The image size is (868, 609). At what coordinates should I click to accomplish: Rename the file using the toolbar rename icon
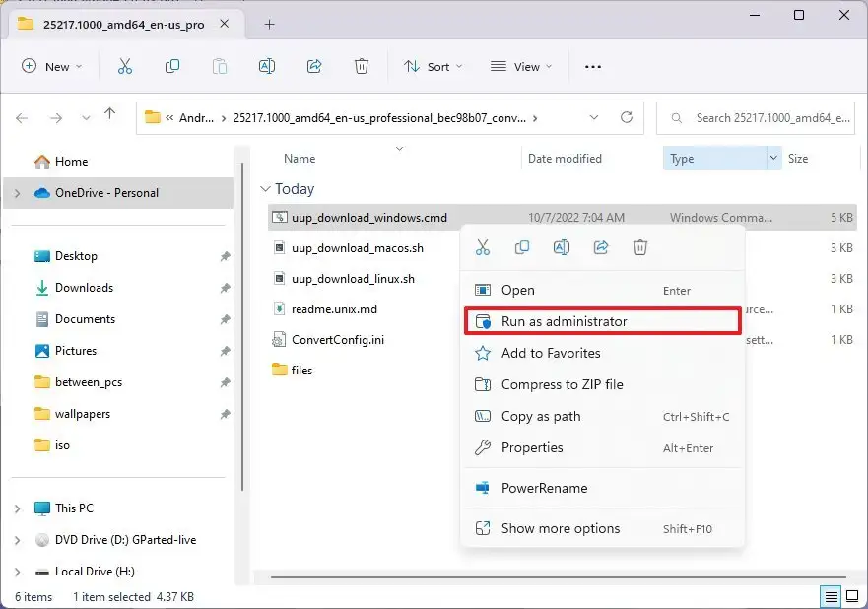pos(266,66)
